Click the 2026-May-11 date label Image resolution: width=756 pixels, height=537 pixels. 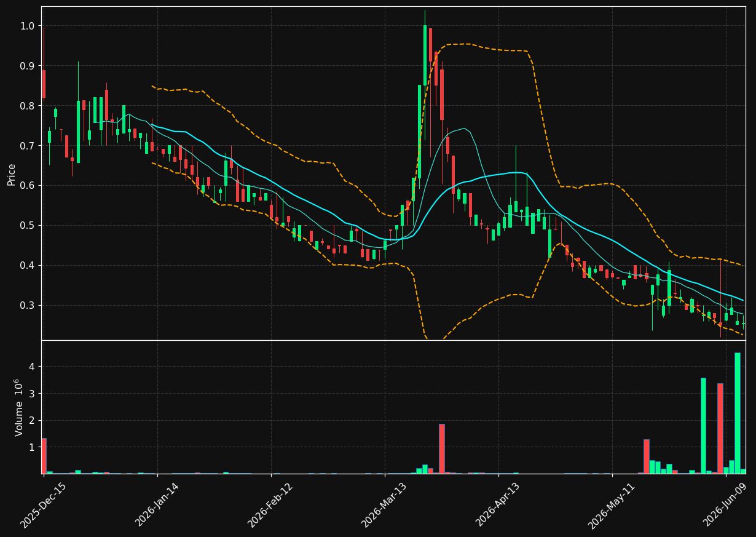pos(611,505)
